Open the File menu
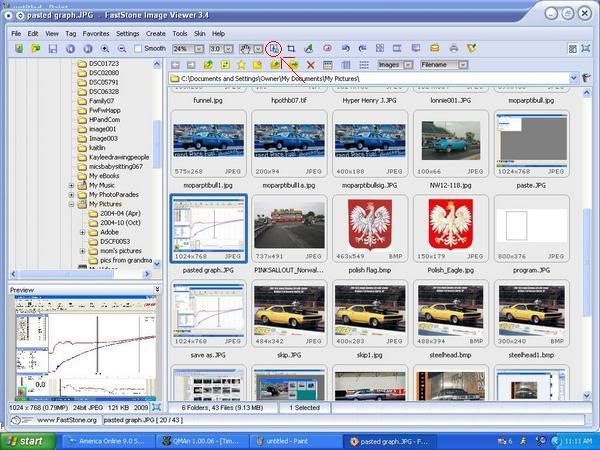The height and width of the screenshot is (450, 600). pos(16,34)
